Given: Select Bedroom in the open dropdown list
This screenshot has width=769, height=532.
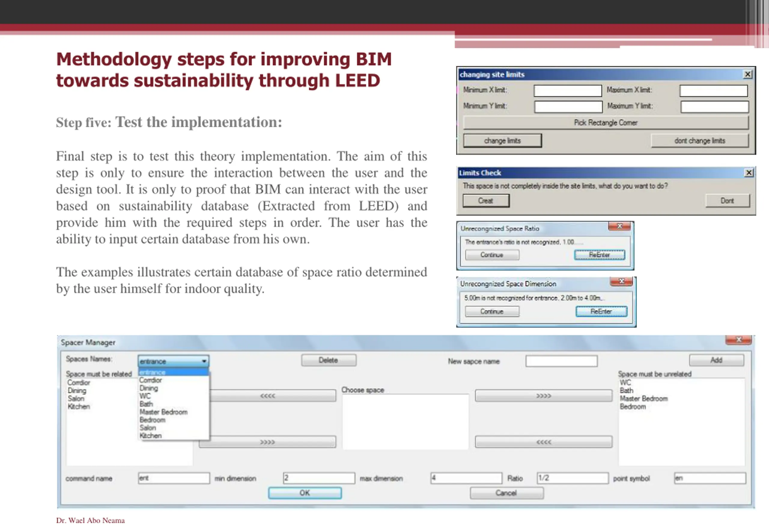Looking at the screenshot, I should (152, 420).
